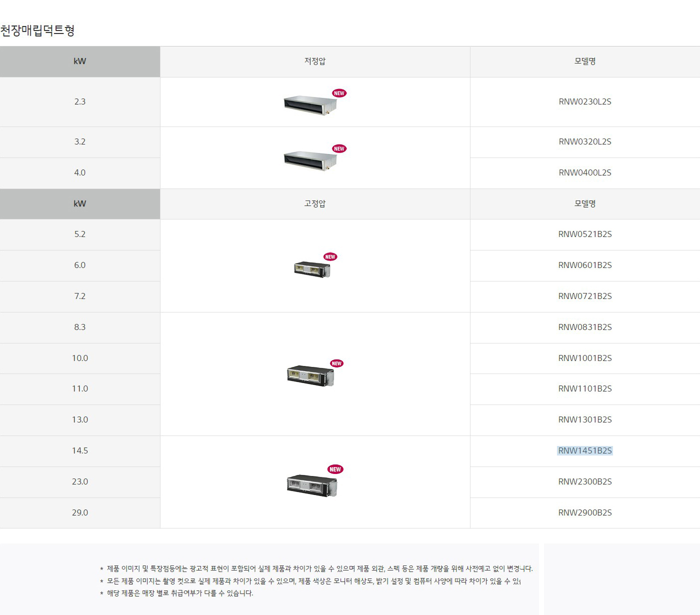Click the NEW badge on the 5.2–7.2 kW unit

point(330,256)
